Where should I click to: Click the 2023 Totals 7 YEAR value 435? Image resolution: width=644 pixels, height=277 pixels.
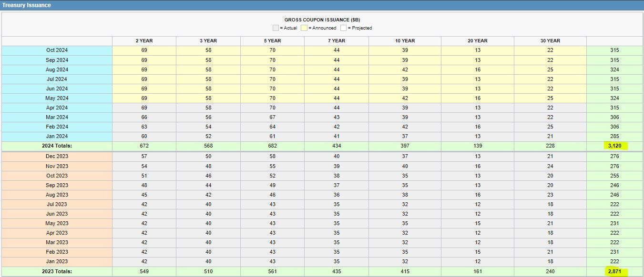pyautogui.click(x=337, y=271)
